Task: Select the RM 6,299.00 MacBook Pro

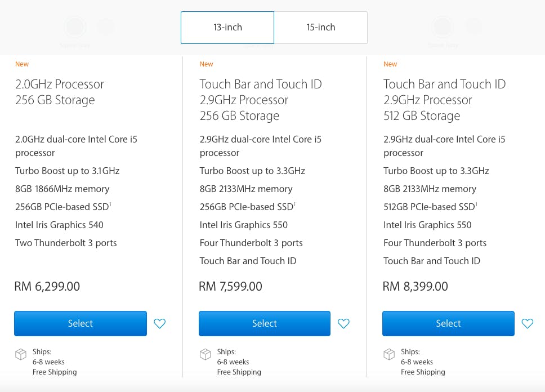Action: [81, 323]
